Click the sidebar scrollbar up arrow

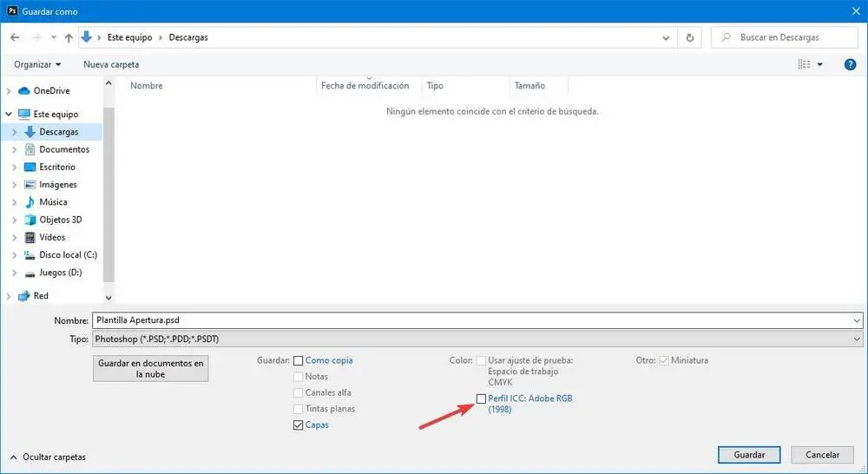108,83
